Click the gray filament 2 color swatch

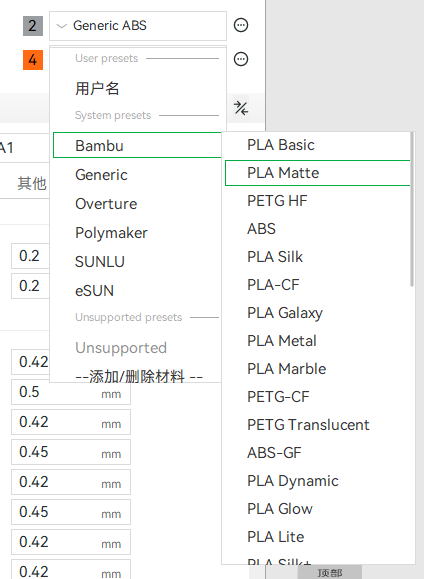tap(33, 26)
